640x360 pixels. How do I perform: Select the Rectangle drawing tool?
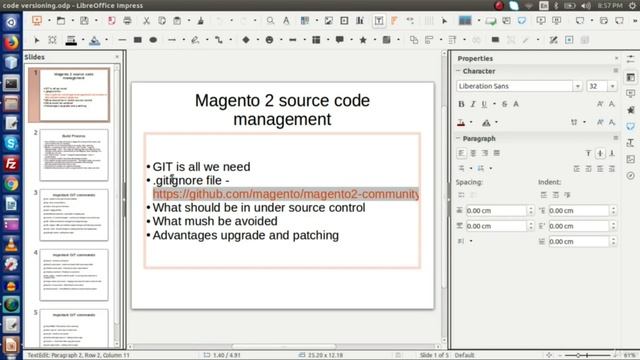point(138,40)
